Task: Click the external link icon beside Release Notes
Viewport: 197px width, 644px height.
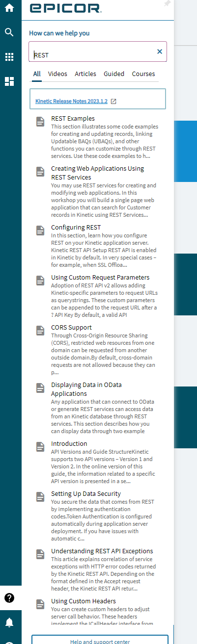Action: 113,102
